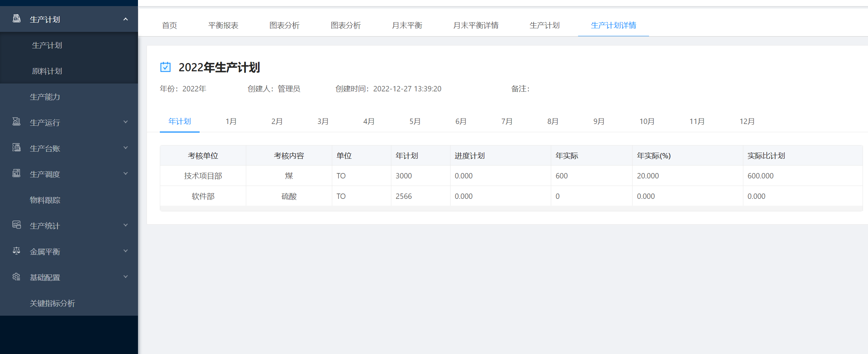The image size is (868, 354).
Task: Click the 生产统计 sidebar icon
Action: click(x=16, y=225)
